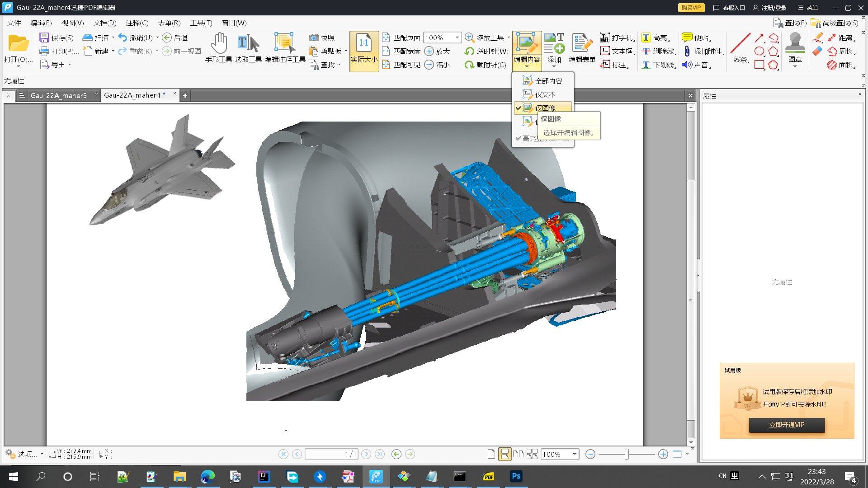
Task: Print the document via 打印(P)
Action: (59, 51)
